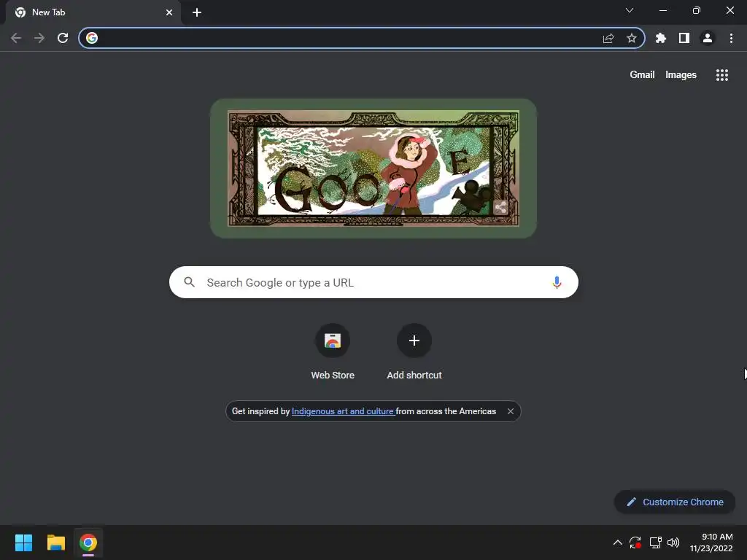Viewport: 747px width, 560px height.
Task: Go back using the back arrow
Action: click(x=16, y=38)
